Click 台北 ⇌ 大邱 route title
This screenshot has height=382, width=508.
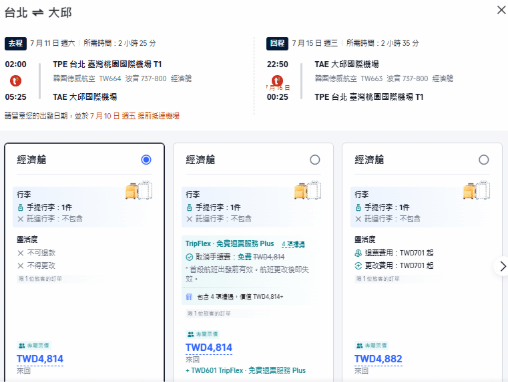[x=38, y=13]
